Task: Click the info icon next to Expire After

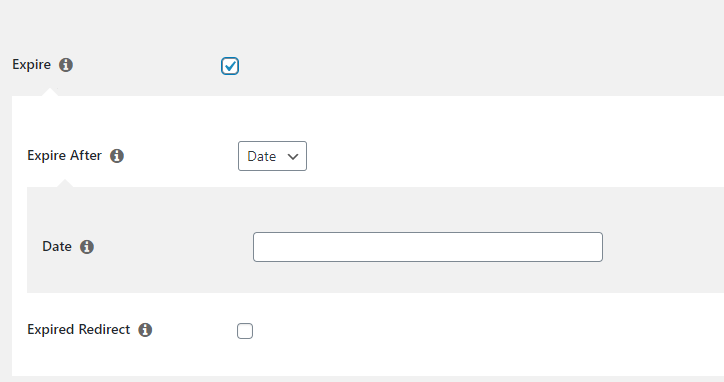Action: coord(117,156)
